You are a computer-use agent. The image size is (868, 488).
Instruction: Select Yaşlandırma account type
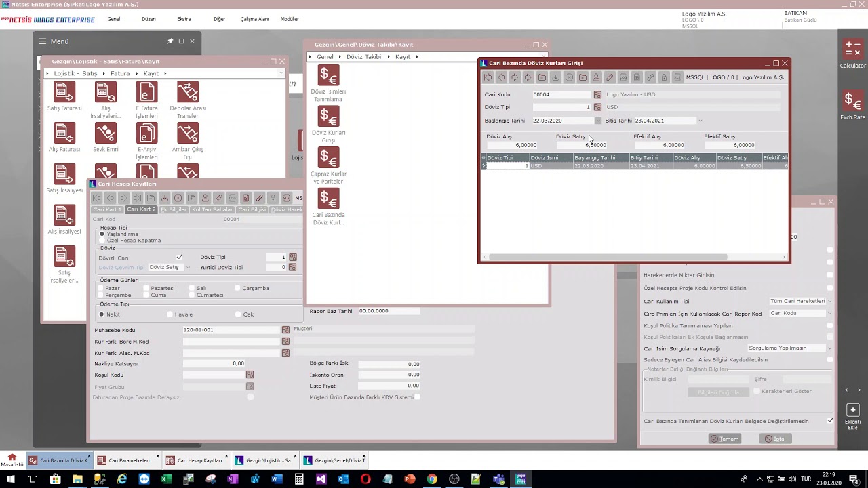[x=102, y=235]
